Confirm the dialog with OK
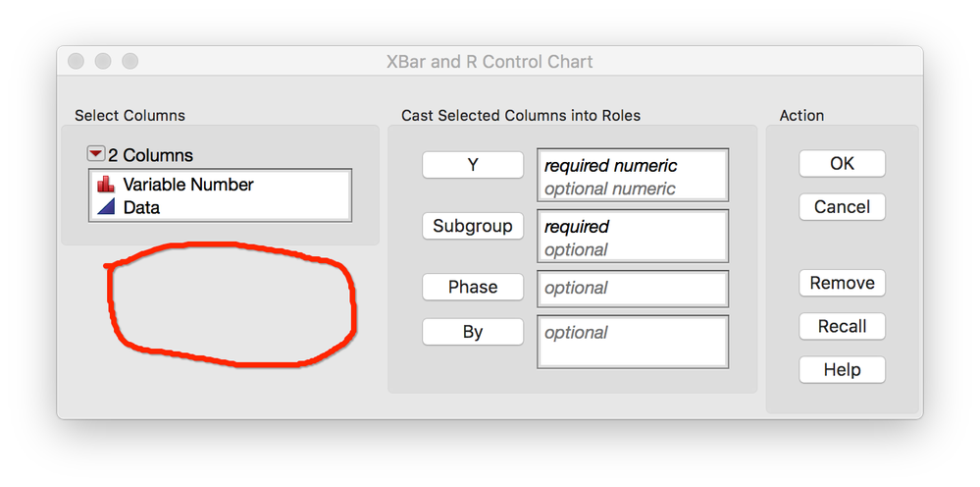Screen dimensions: 980x487 [x=842, y=163]
